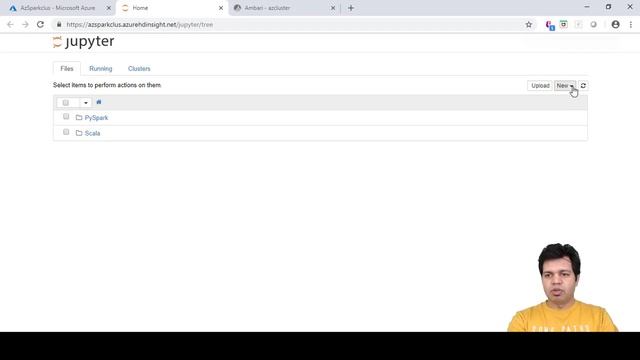Image resolution: width=640 pixels, height=360 pixels.
Task: View site info via padlock icon
Action: click(x=59, y=24)
